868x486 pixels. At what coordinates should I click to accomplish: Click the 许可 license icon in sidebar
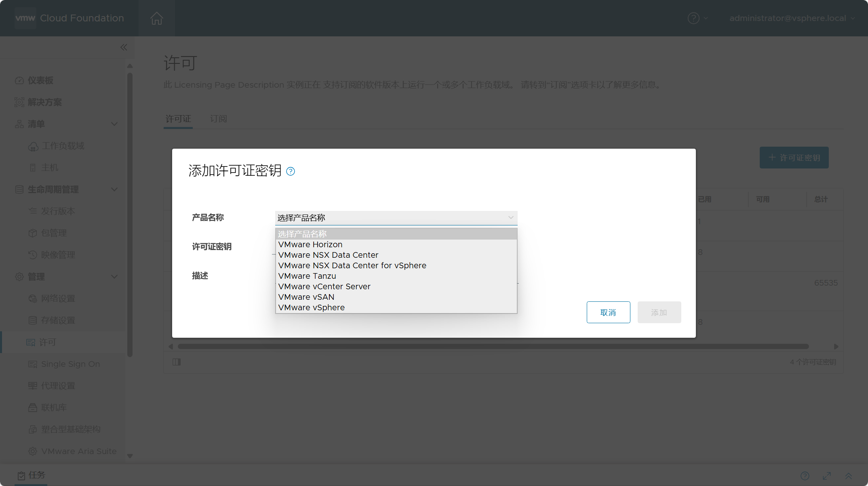(31, 343)
